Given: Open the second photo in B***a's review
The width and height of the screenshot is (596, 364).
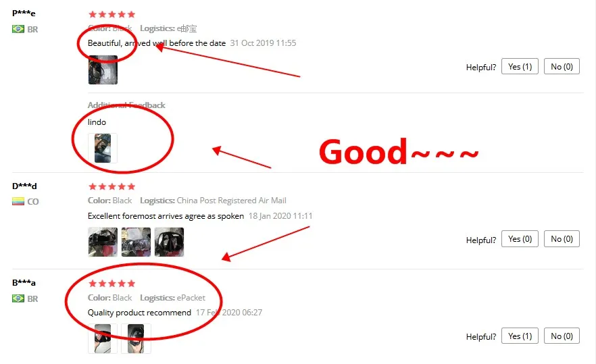Looking at the screenshot, I should pos(136,338).
